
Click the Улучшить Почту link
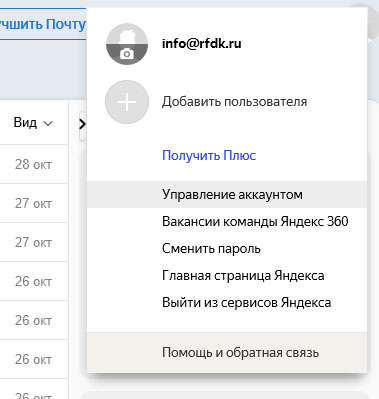(x=43, y=24)
